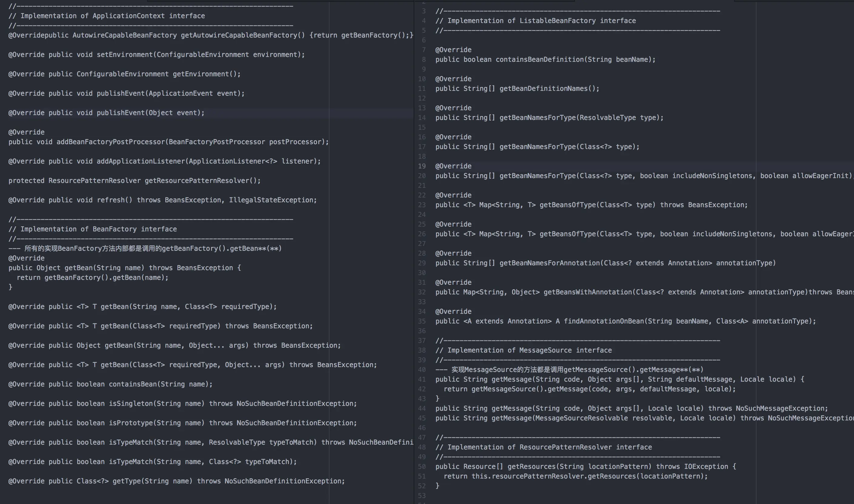Image resolution: width=854 pixels, height=504 pixels.
Task: Place cursor on setEnvironment(ConfigurableEnvironment environment) line
Action: point(157,54)
